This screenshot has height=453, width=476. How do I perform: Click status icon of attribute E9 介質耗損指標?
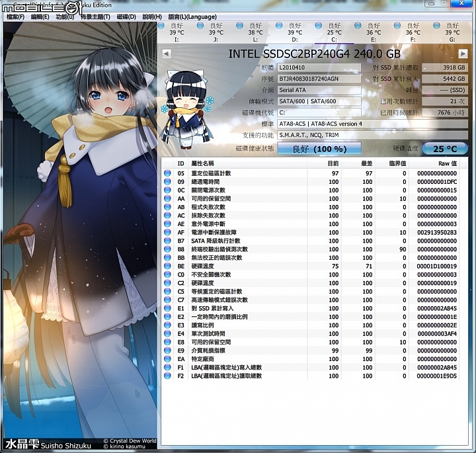click(x=167, y=350)
